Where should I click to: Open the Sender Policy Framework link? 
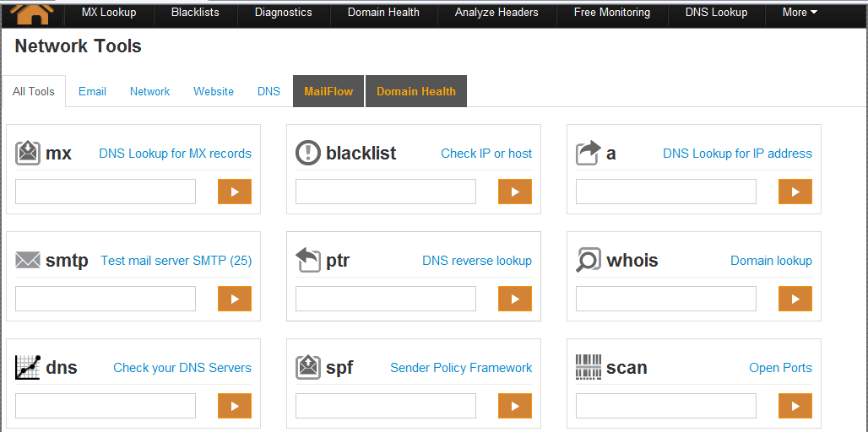coord(461,368)
